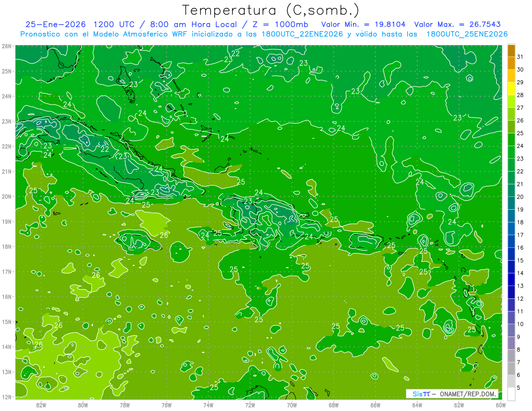Click the colorbar label 10
The width and height of the screenshot is (532, 411).
[520, 325]
